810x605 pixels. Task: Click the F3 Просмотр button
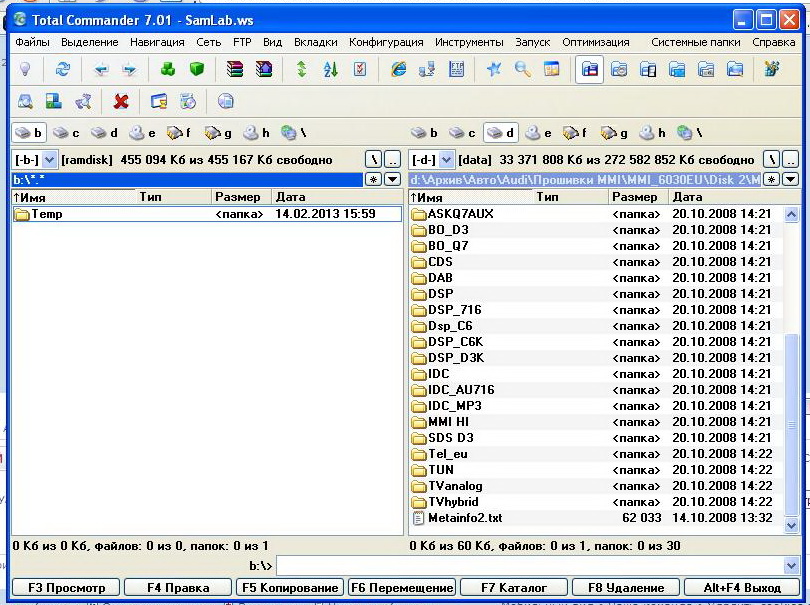66,587
